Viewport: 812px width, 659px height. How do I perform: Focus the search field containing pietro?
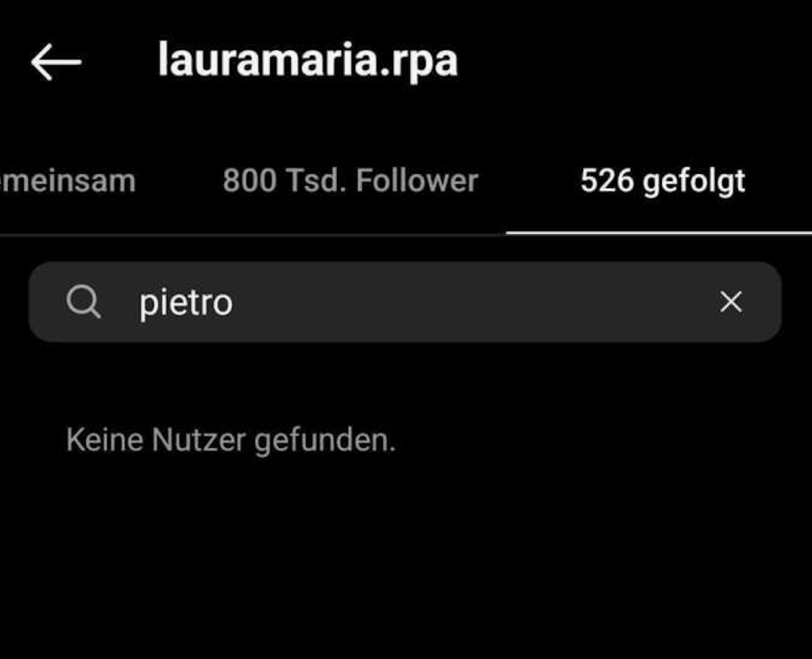(x=405, y=302)
